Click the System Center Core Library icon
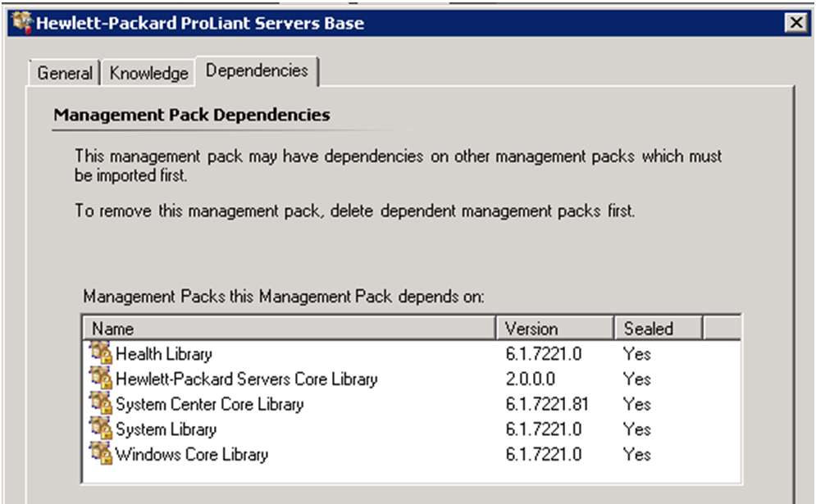The width and height of the screenshot is (816, 504). 101,404
